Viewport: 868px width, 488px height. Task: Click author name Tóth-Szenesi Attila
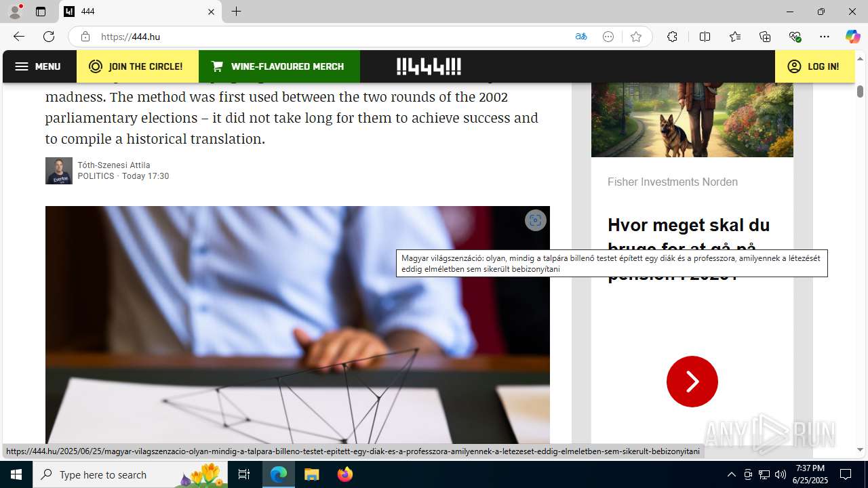click(114, 165)
